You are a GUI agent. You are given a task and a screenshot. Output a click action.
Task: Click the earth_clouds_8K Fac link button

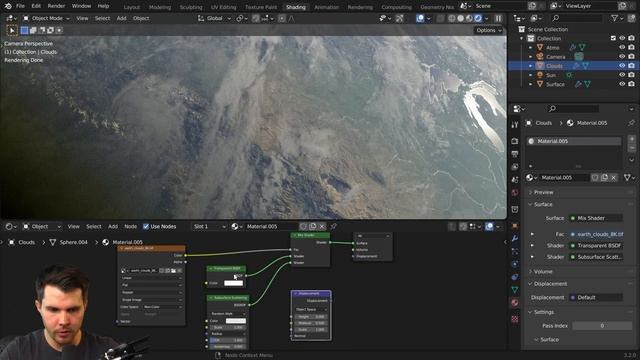pyautogui.click(x=596, y=234)
